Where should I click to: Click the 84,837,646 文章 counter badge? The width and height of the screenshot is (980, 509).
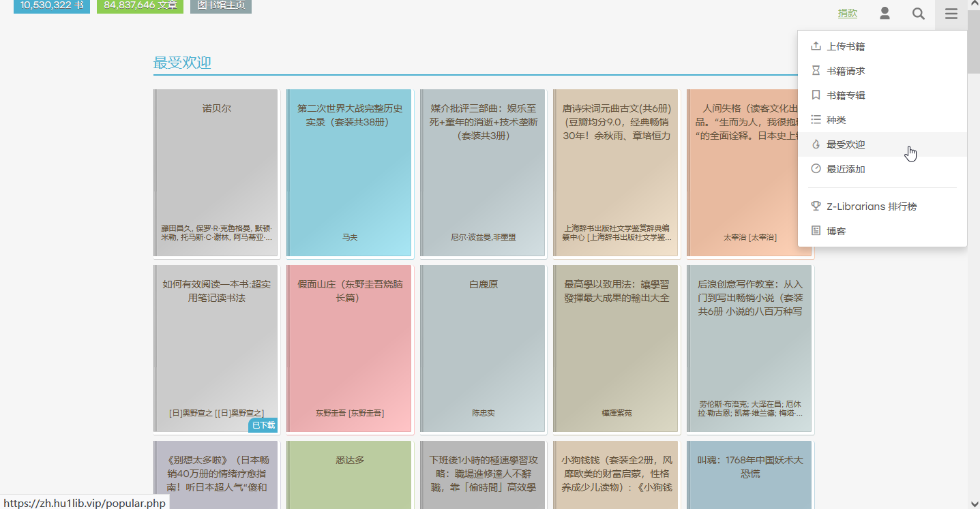[140, 5]
